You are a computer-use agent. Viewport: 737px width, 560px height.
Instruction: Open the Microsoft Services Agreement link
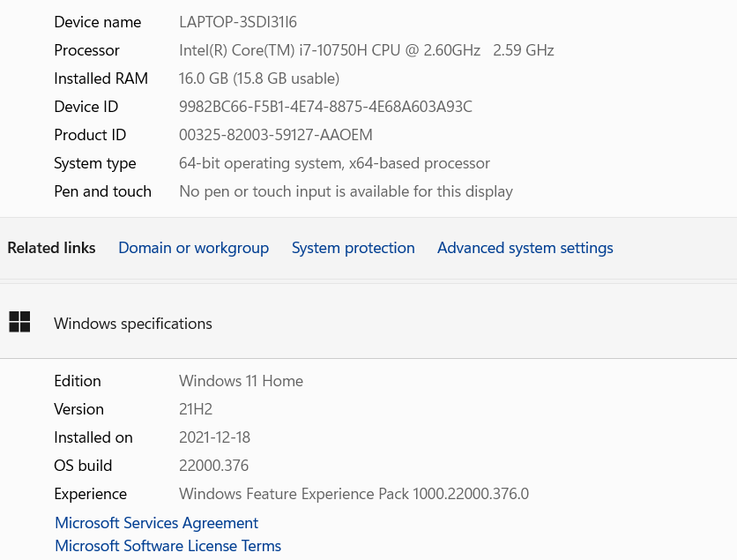point(157,523)
